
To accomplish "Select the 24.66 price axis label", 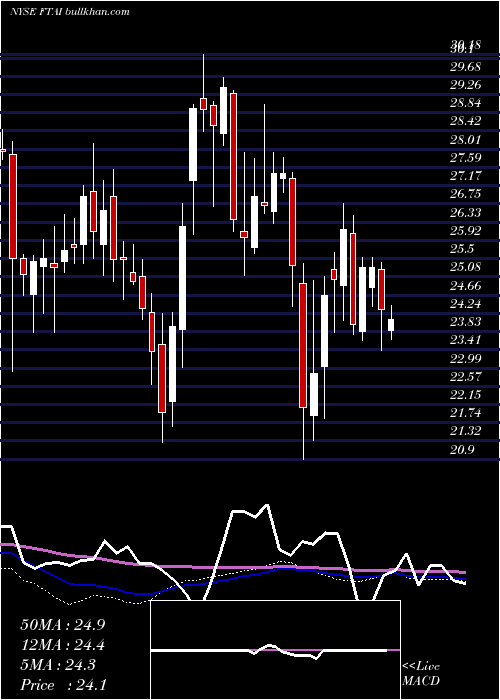I will tap(466, 285).
